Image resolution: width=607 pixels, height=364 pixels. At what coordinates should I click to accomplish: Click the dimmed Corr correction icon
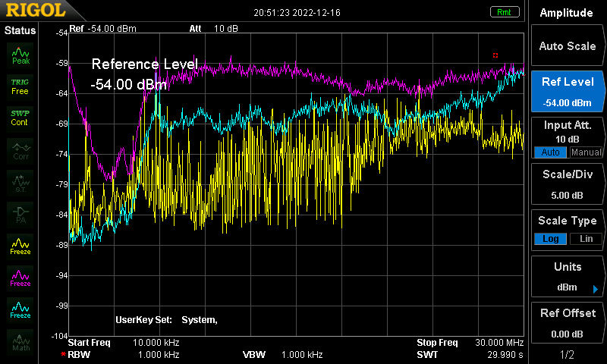click(x=20, y=151)
